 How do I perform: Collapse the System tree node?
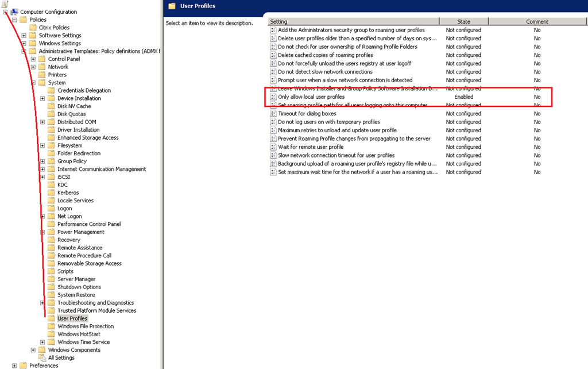coord(33,83)
